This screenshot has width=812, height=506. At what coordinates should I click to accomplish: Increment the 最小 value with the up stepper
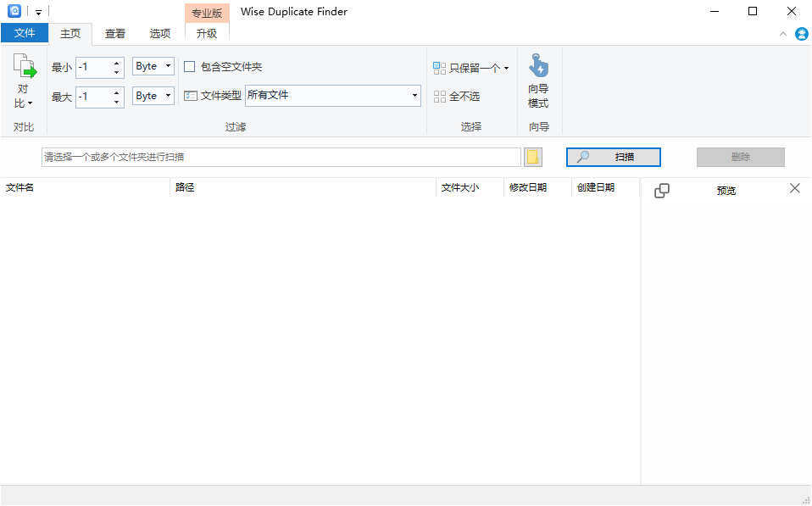pyautogui.click(x=116, y=62)
